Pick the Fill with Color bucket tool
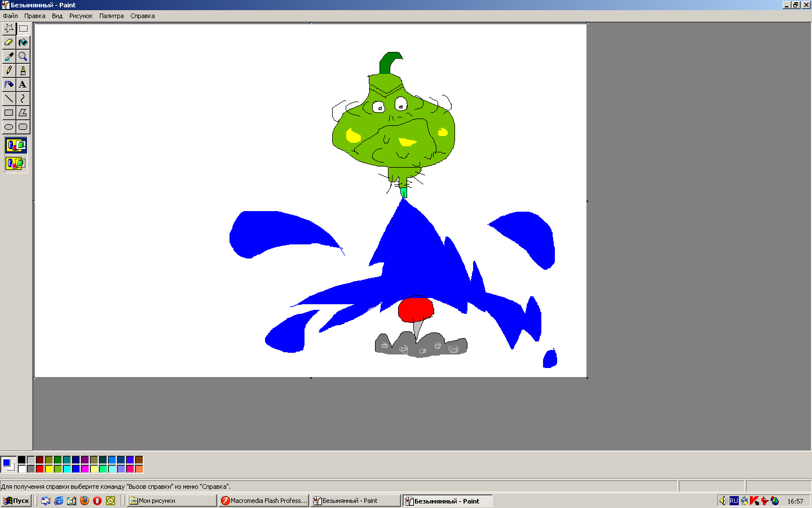 pyautogui.click(x=23, y=42)
